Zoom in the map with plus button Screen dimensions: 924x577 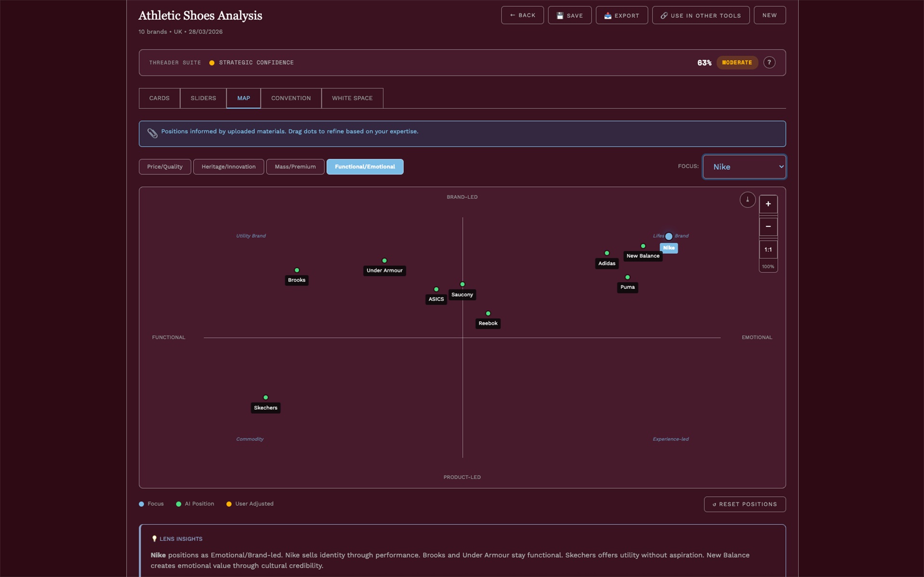tap(768, 204)
